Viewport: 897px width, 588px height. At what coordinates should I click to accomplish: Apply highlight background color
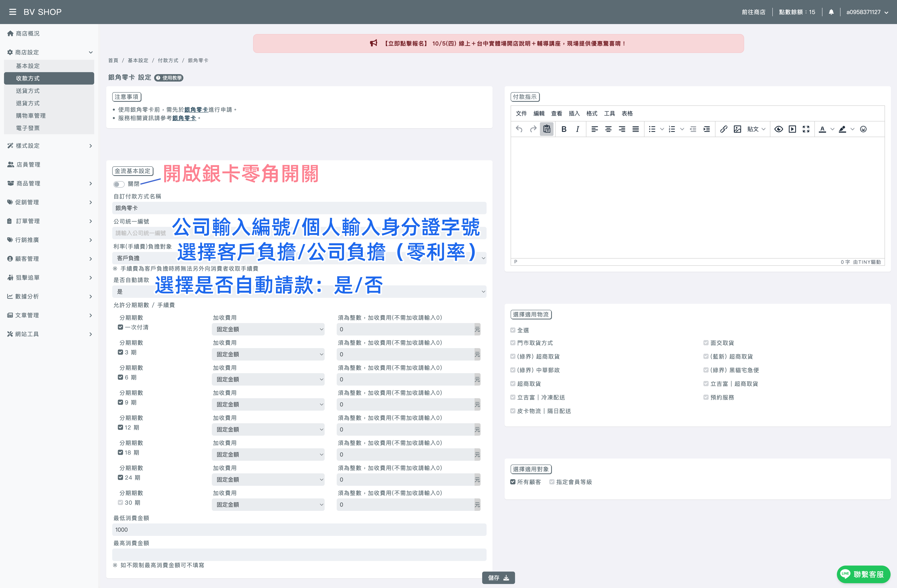click(x=842, y=129)
